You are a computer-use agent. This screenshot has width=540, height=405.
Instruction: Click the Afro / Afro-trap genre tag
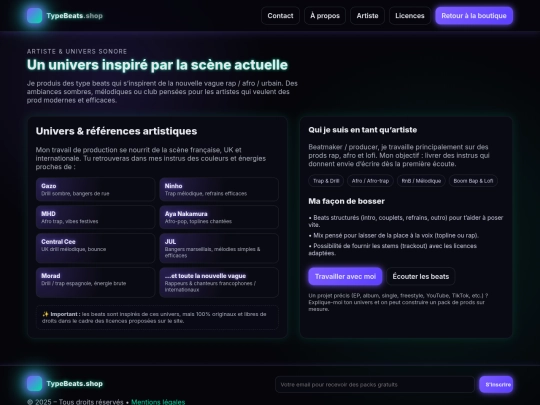[x=370, y=181]
